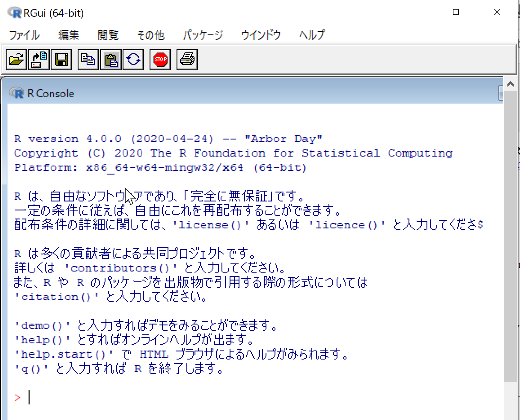Click the Load workspace toolbar icon
Image resolution: width=520 pixels, height=420 pixels.
(x=39, y=60)
